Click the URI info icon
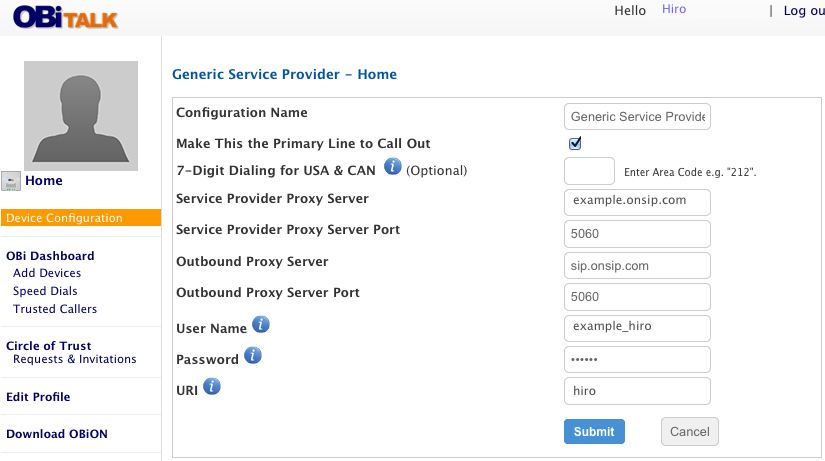Viewport: 825px width, 461px height. [212, 386]
